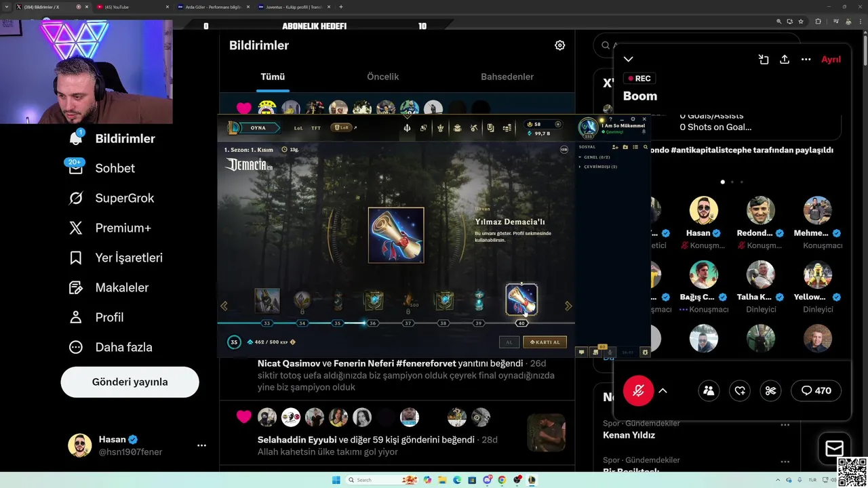Click Gönderi yayınla post button

pos(130,382)
